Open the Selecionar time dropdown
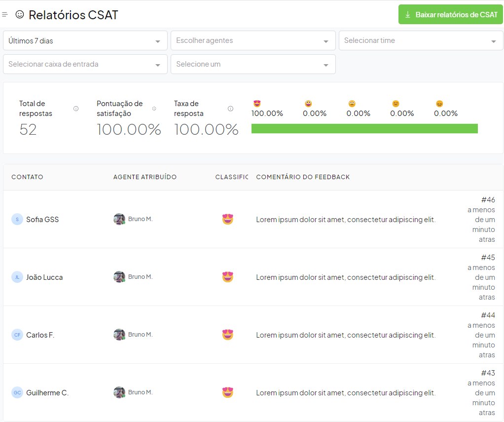The image size is (504, 422). coord(421,41)
